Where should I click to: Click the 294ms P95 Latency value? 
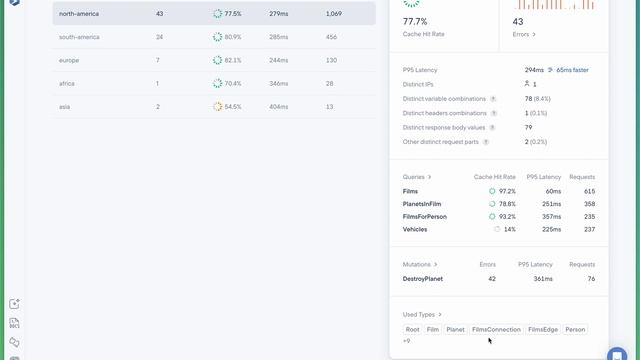(534, 70)
